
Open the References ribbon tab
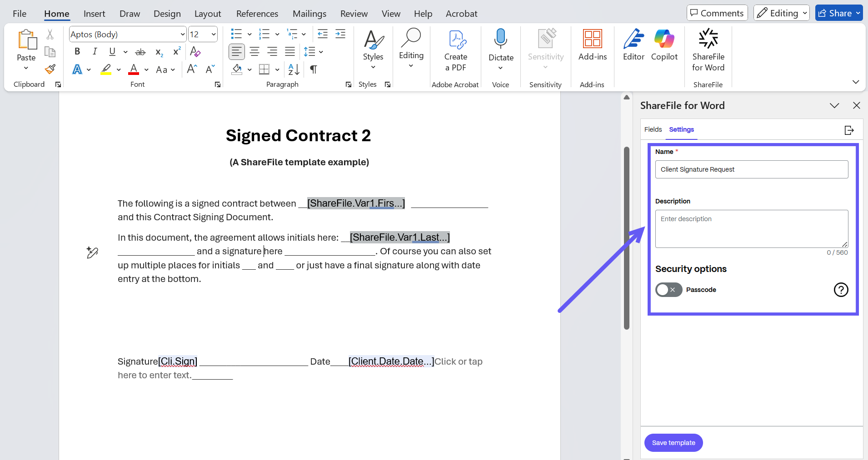pos(257,14)
